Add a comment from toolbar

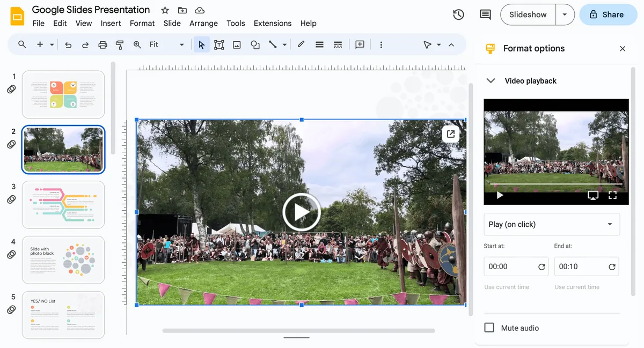coord(360,45)
